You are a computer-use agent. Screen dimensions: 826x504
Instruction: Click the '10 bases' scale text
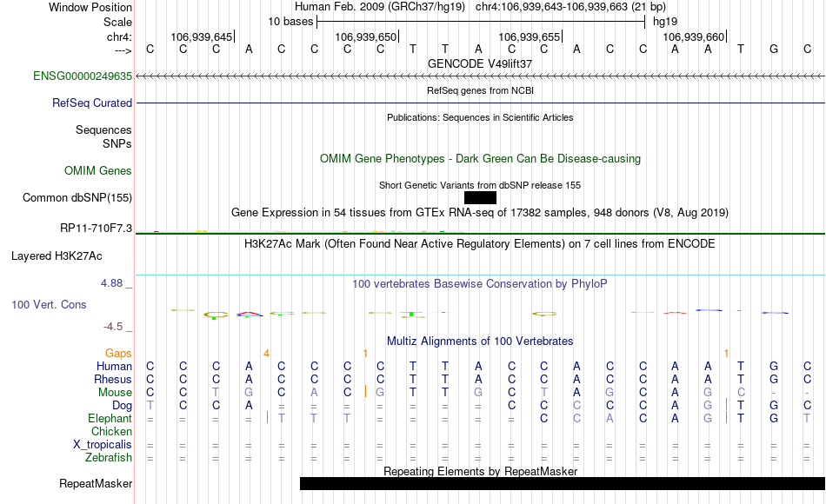click(x=290, y=22)
